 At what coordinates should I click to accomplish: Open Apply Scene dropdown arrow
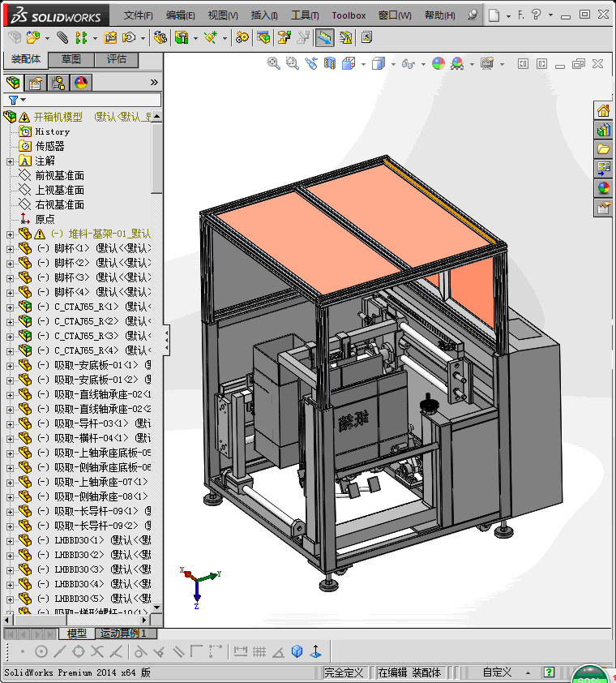point(473,64)
